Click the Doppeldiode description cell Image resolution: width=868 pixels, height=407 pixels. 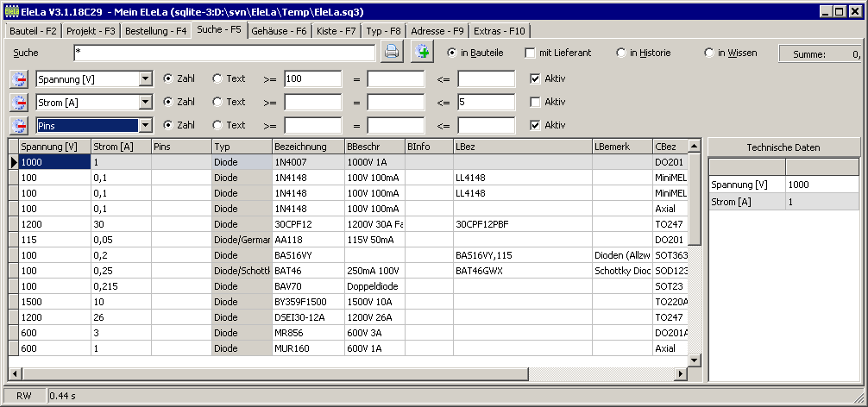374,286
